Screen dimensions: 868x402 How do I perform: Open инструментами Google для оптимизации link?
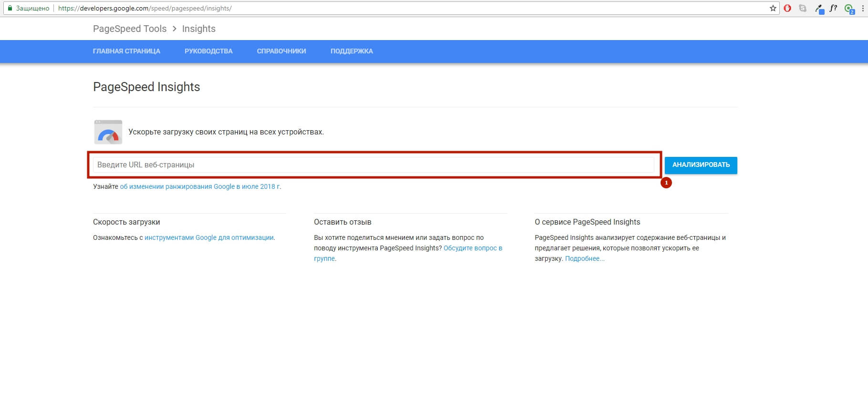click(x=209, y=237)
